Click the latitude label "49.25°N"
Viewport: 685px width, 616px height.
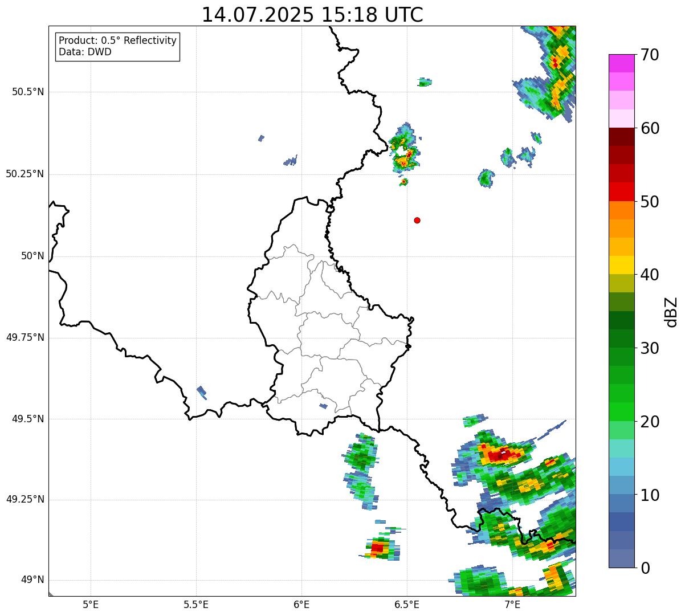pos(25,499)
